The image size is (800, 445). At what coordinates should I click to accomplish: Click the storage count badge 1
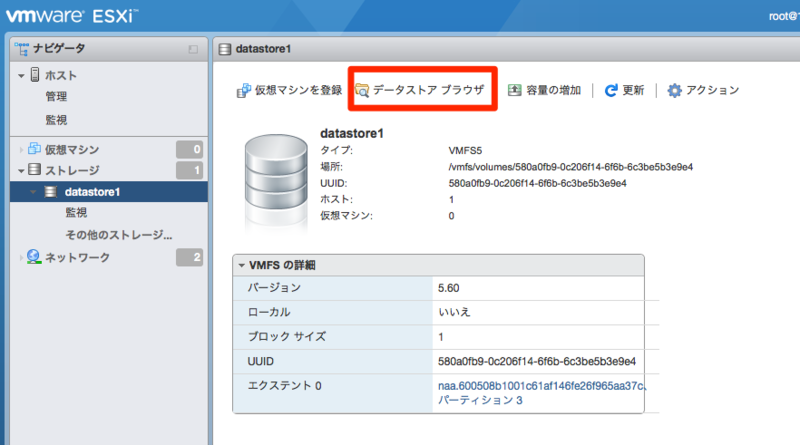coord(189,170)
